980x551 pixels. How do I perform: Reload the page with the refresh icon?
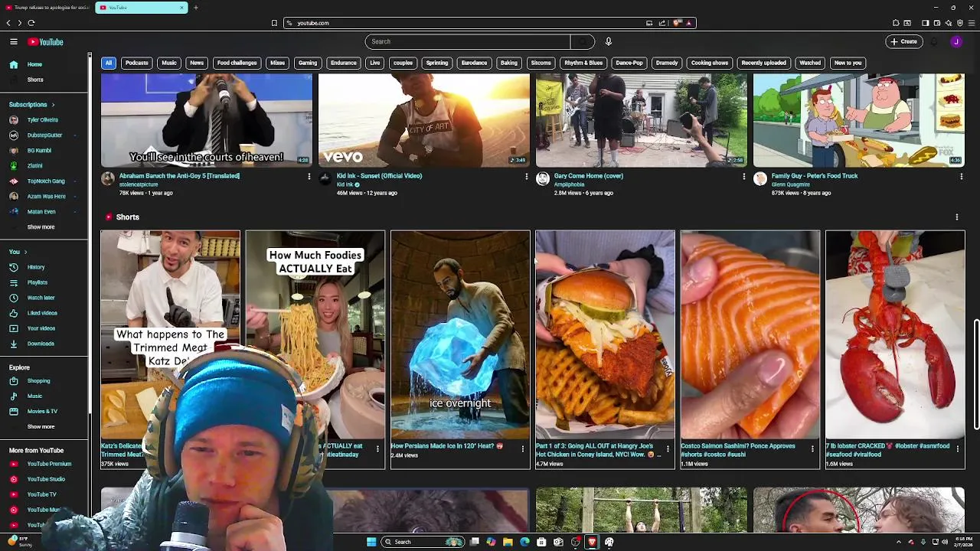(31, 23)
